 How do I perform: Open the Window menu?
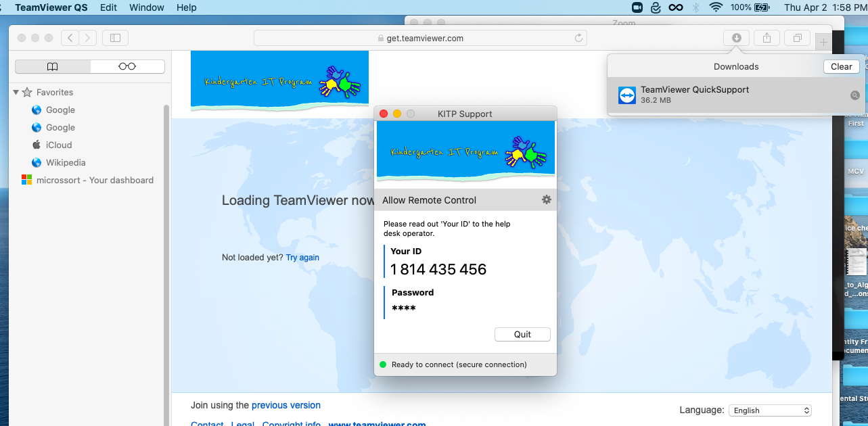click(147, 7)
